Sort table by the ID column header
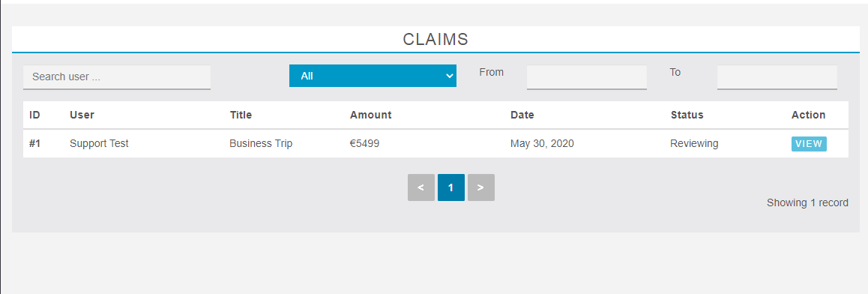Image resolution: width=868 pixels, height=294 pixels. pos(35,115)
